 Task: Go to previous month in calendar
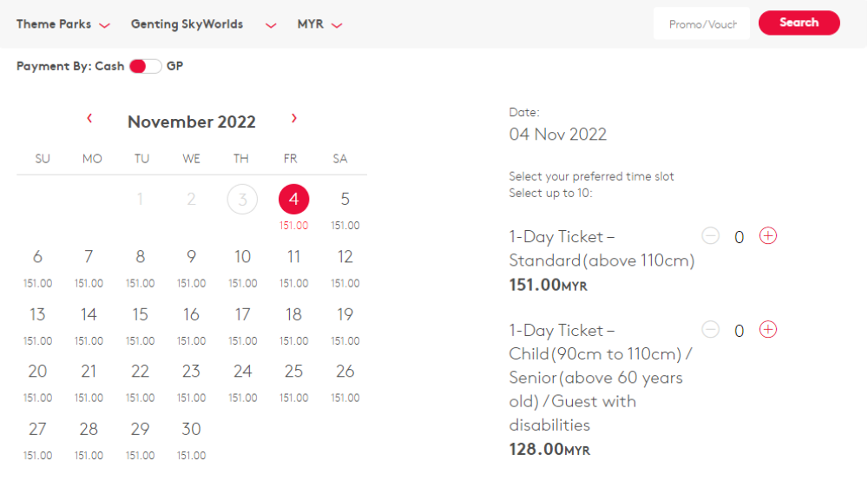(89, 118)
